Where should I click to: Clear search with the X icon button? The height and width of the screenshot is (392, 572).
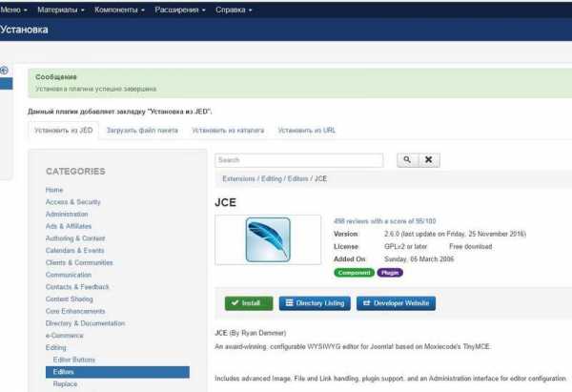click(x=429, y=160)
